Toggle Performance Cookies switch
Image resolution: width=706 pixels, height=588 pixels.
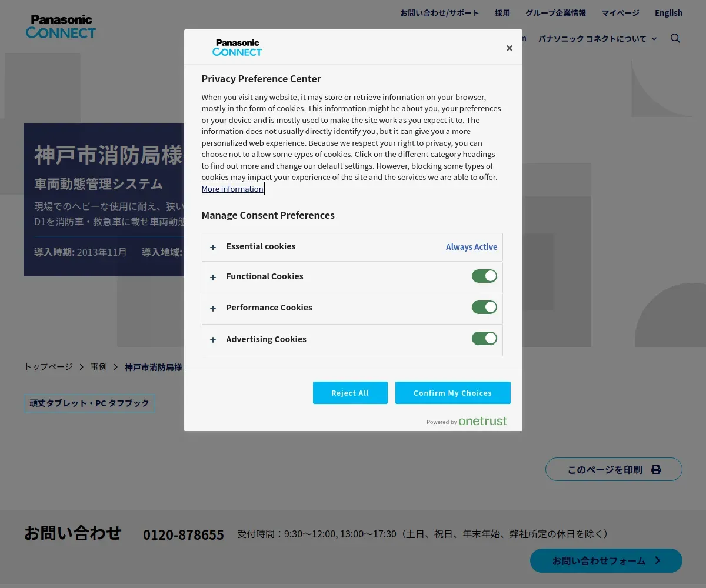[484, 307]
